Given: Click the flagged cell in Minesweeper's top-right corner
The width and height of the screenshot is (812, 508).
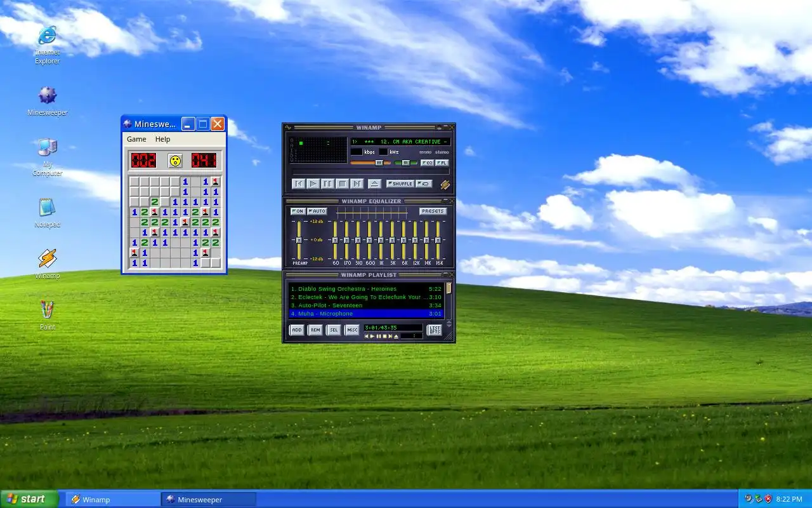Looking at the screenshot, I should click(216, 182).
